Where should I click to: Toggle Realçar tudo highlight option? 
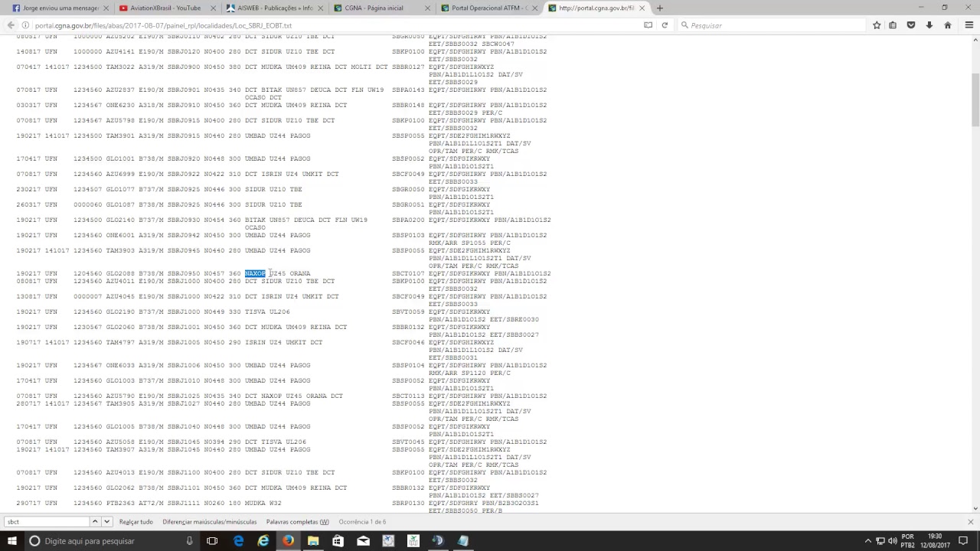[136, 522]
